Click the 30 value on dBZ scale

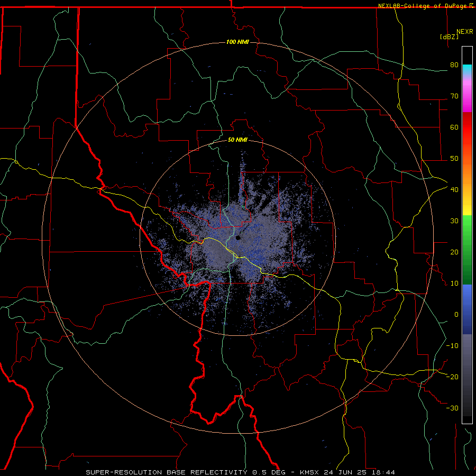click(454, 221)
